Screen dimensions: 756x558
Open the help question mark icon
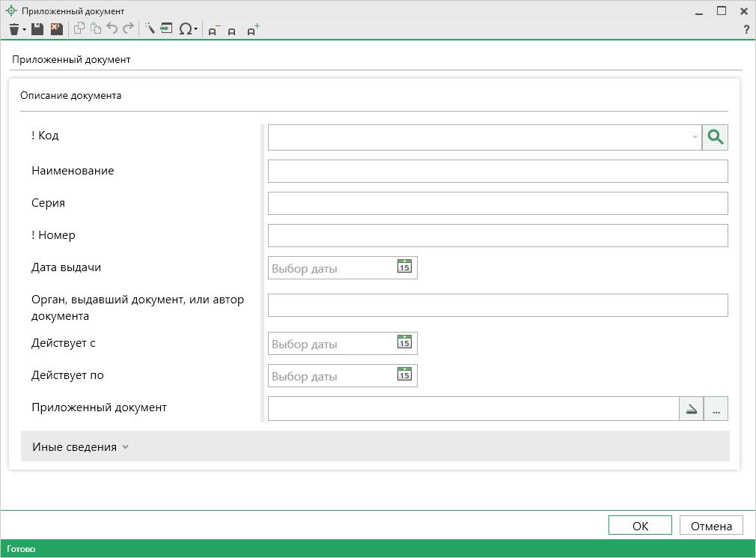coord(746,30)
